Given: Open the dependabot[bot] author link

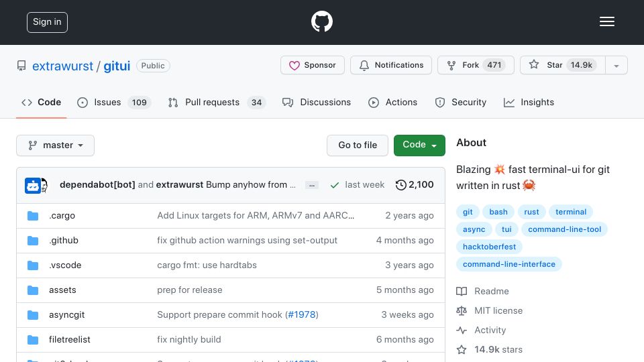Looking at the screenshot, I should pos(97,185).
